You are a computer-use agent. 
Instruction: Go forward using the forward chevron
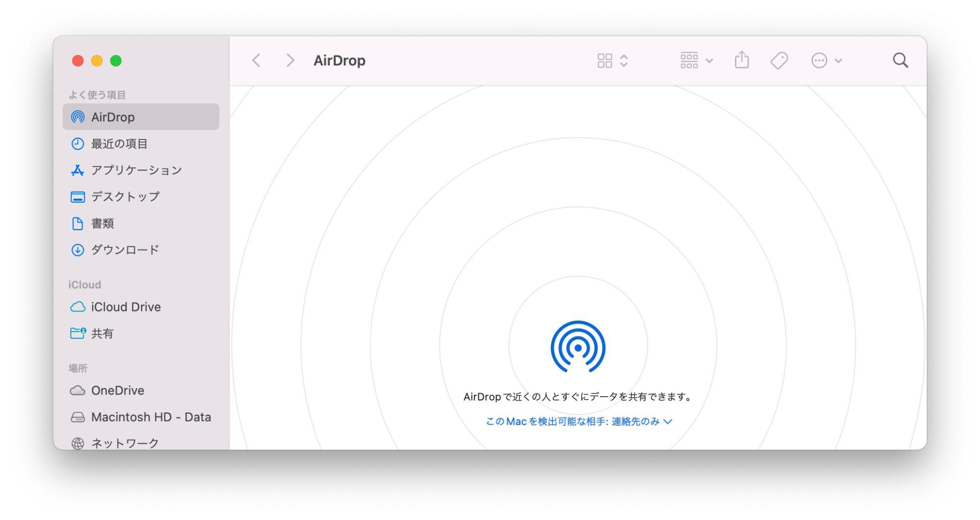pos(290,60)
